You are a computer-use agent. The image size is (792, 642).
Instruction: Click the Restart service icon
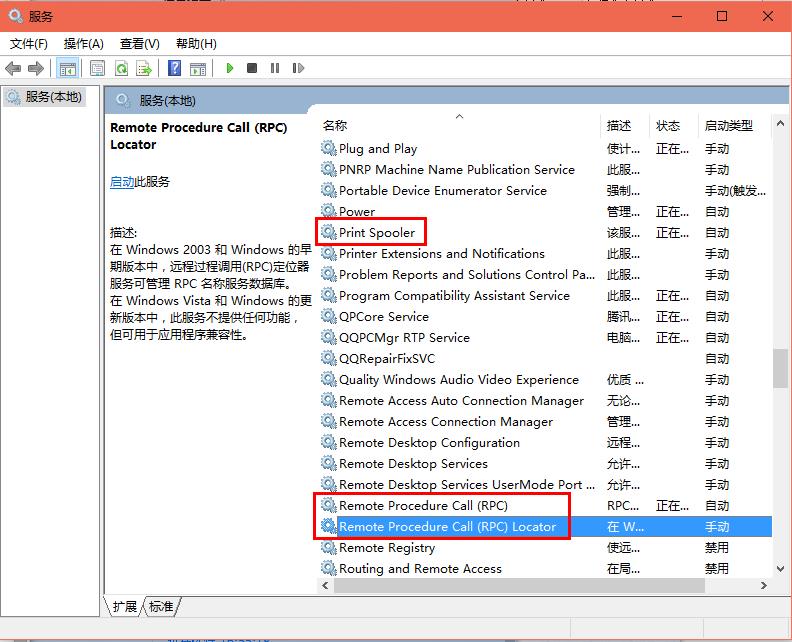tap(298, 68)
